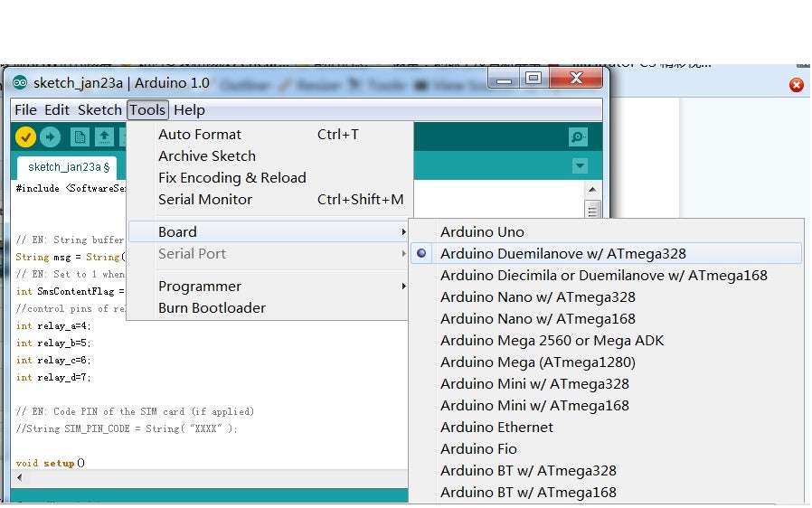Select Arduino Mega 2560 or Mega ADK

[x=606, y=341]
